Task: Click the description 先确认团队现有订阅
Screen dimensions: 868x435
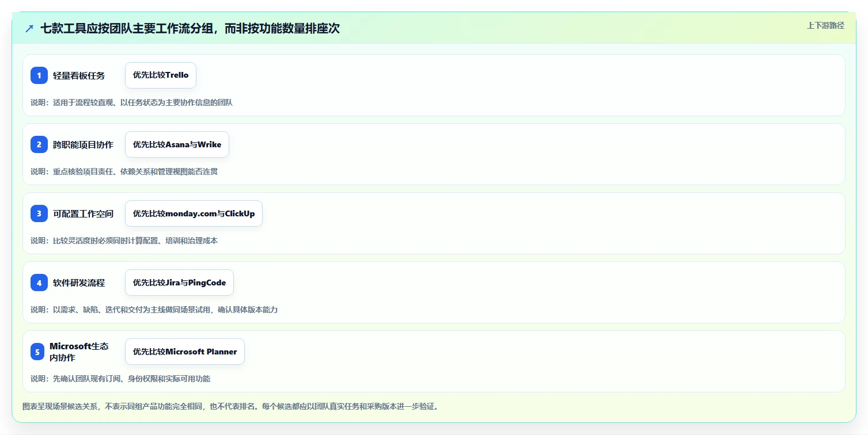Action: [x=120, y=379]
